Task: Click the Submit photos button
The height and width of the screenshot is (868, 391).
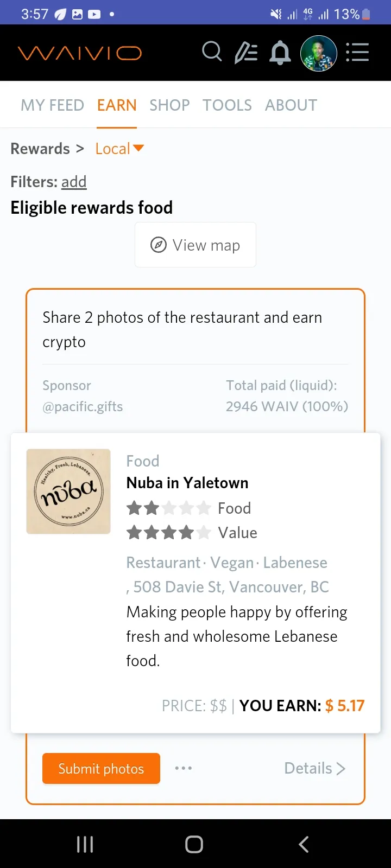Action: pos(101,768)
